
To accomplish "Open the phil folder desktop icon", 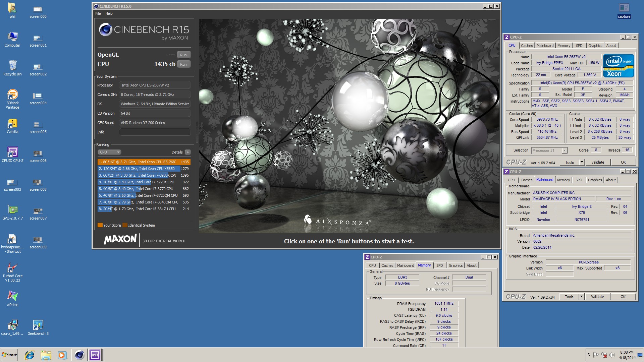I will 12,10.
